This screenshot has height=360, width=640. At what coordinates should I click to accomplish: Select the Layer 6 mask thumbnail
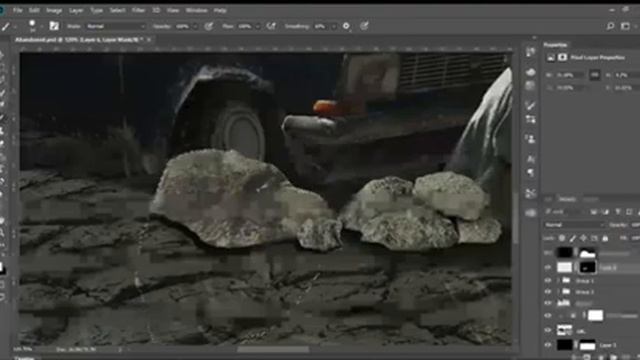[587, 267]
